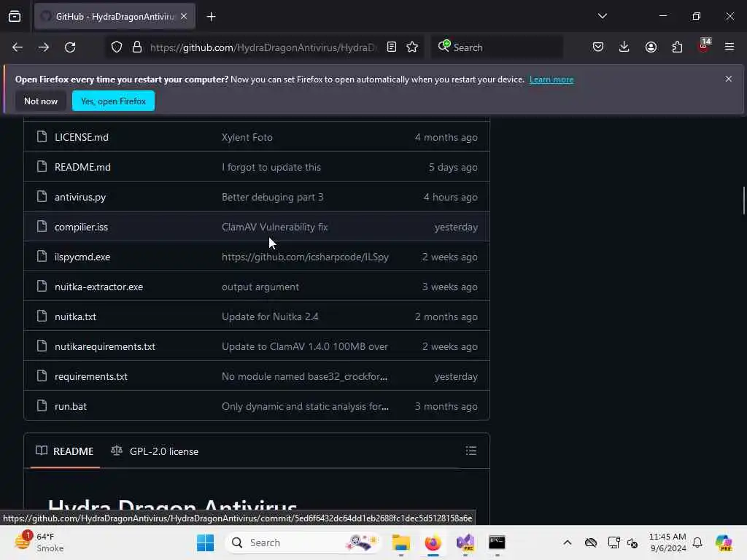Open weather widget showing 64°F Smoke
The height and width of the screenshot is (560, 747).
click(39, 542)
